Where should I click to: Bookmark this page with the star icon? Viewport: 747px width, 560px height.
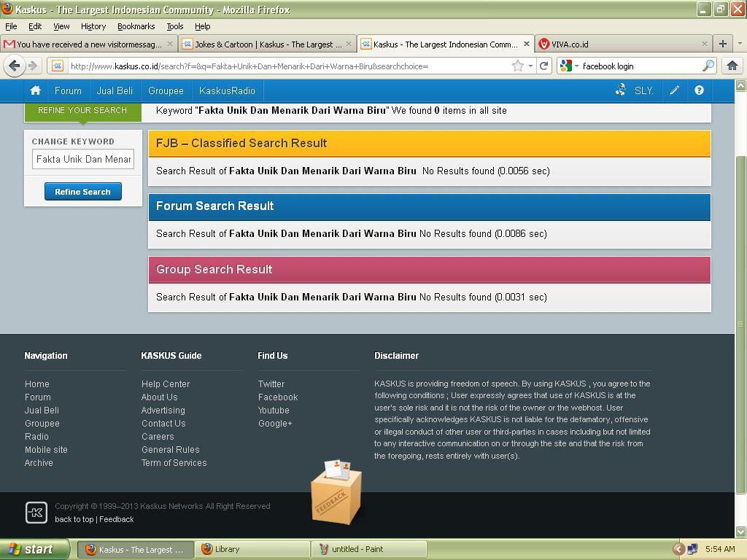tap(518, 66)
